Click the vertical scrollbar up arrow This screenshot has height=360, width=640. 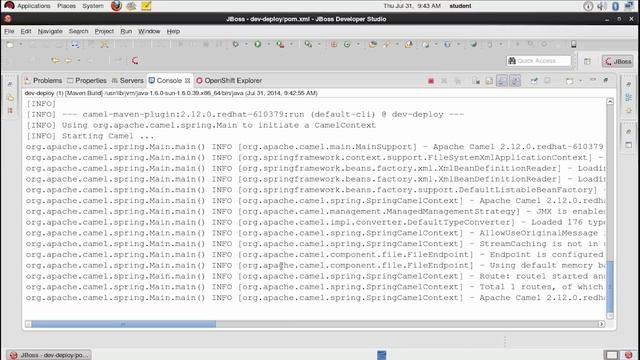pos(610,101)
